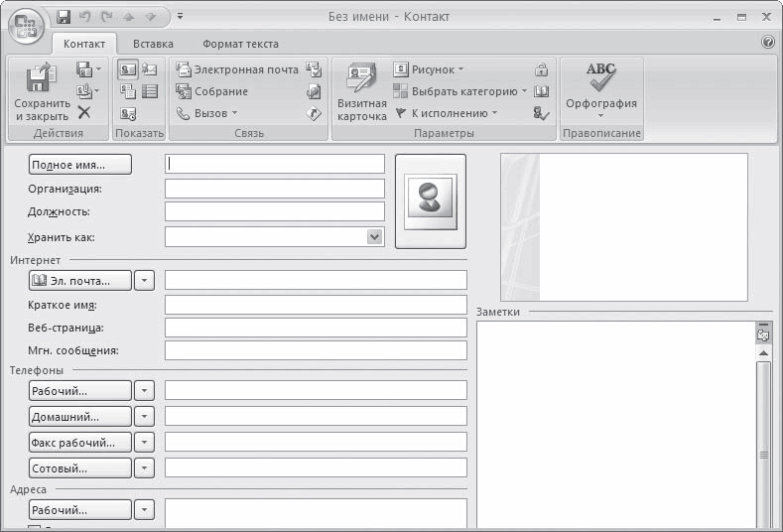Viewport: 783px width, 532px height.
Task: Toggle the Private lock icon
Action: coord(541,69)
